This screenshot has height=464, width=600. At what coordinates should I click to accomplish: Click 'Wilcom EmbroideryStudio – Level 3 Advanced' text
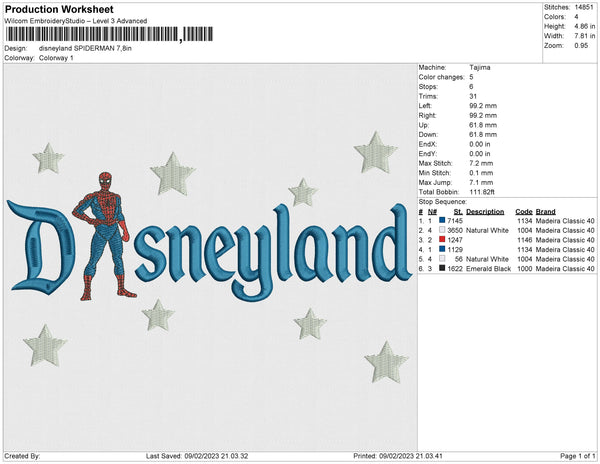pos(76,21)
